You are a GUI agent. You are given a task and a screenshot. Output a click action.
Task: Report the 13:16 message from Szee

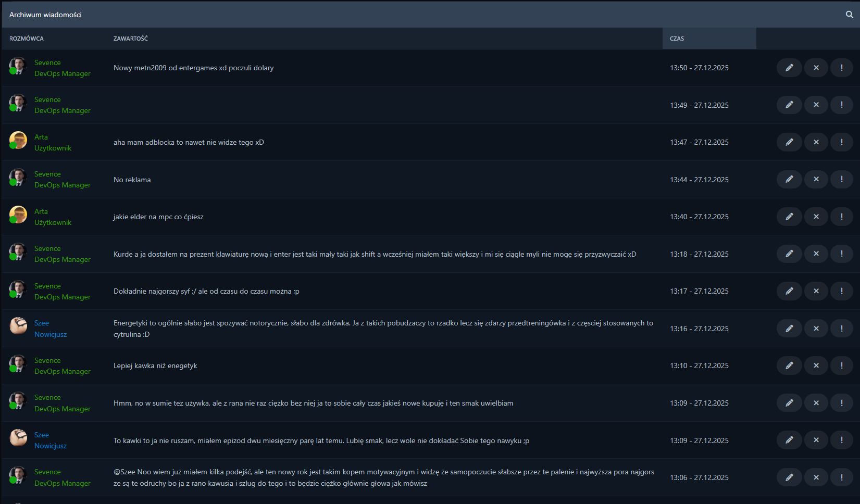point(841,329)
